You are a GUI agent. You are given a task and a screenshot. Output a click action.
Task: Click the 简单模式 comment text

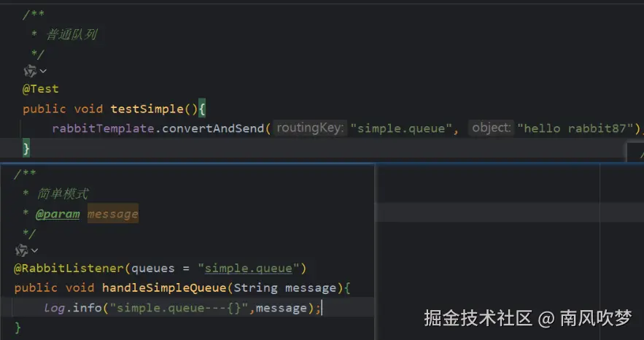point(63,194)
